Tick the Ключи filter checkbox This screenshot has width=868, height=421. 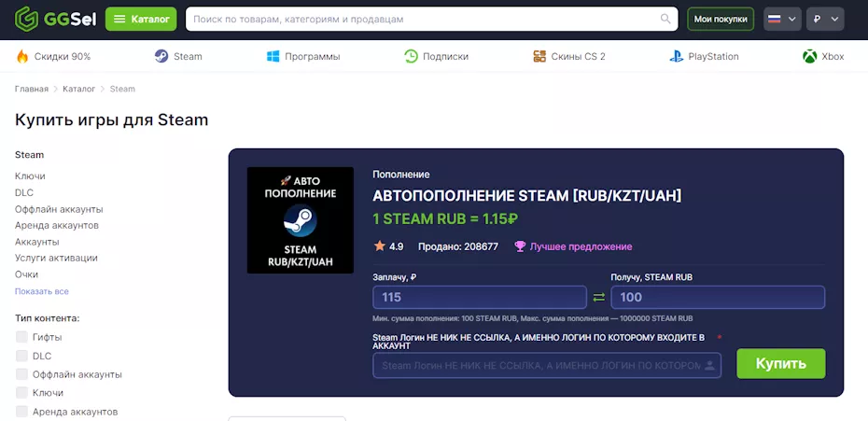point(21,393)
